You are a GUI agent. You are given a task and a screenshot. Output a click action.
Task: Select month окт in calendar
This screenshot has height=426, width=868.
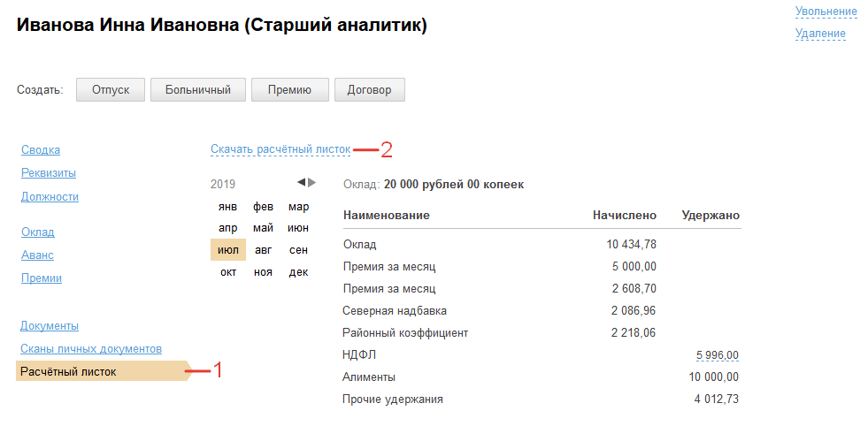pos(228,272)
